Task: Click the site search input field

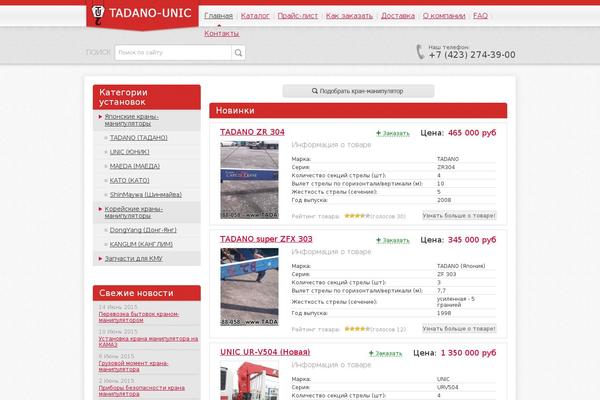Action: pyautogui.click(x=173, y=53)
